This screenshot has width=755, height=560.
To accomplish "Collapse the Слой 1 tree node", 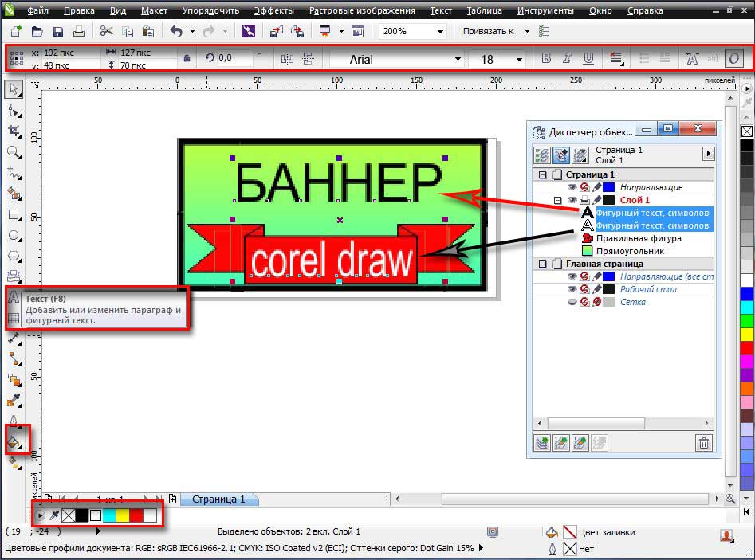I will click(x=558, y=200).
